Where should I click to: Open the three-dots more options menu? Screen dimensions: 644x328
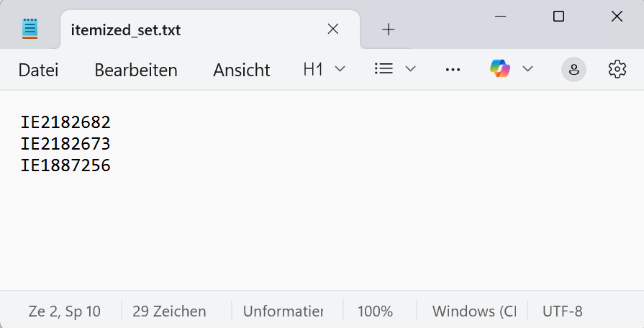point(453,70)
